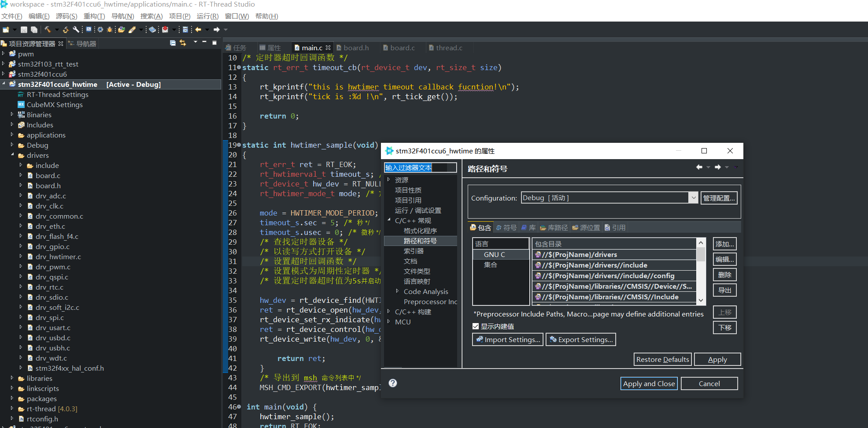Screen dimensions: 868x428
Task: Start debugging with the bug icon
Action: coord(110,30)
